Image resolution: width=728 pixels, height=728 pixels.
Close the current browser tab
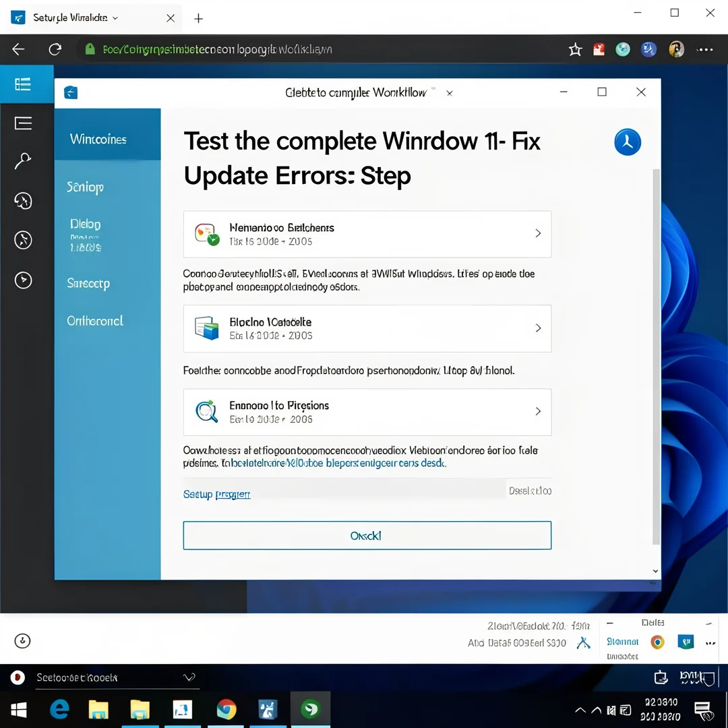pyautogui.click(x=171, y=18)
